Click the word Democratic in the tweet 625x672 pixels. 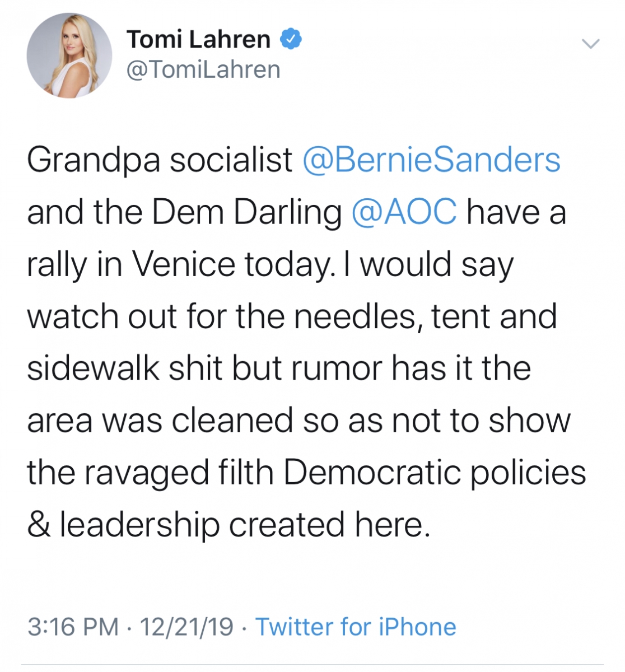(x=372, y=473)
